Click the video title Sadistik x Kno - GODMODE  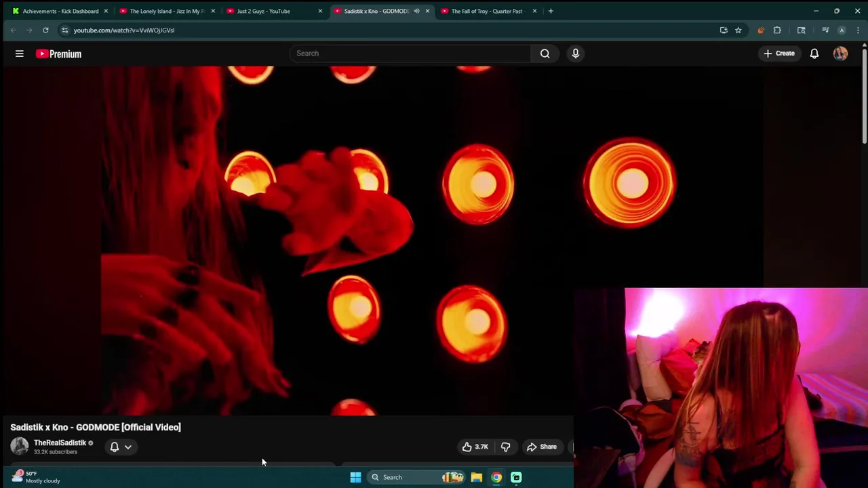(96, 427)
